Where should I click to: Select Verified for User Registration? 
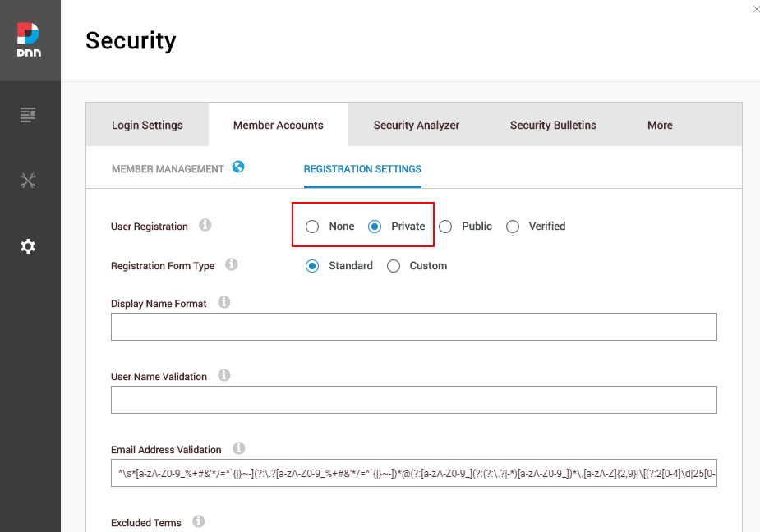[x=513, y=227]
